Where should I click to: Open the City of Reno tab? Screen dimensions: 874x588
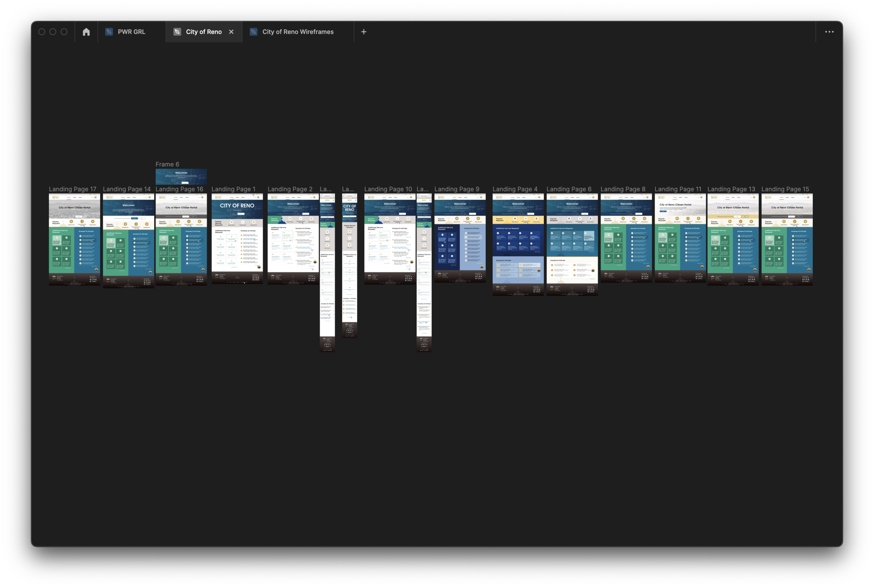point(203,31)
